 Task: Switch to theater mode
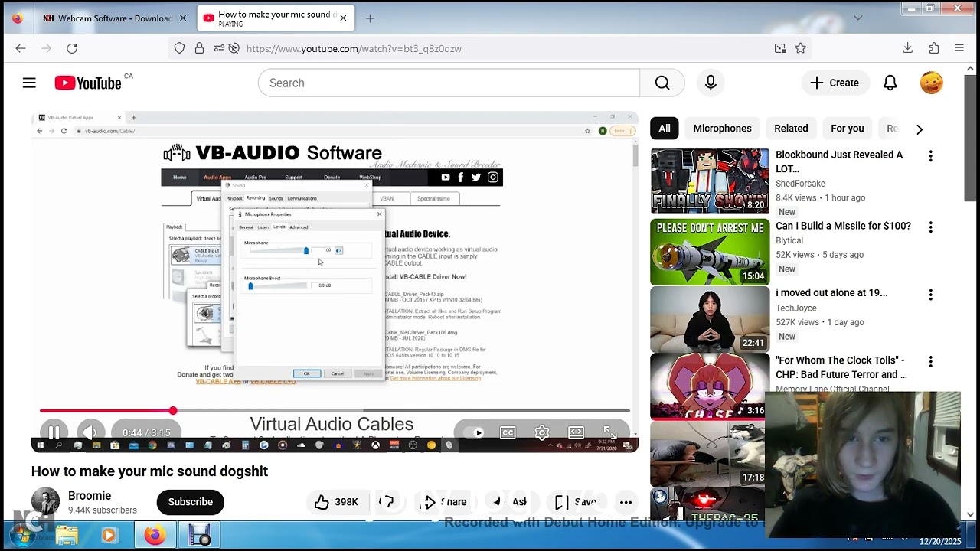(x=577, y=433)
